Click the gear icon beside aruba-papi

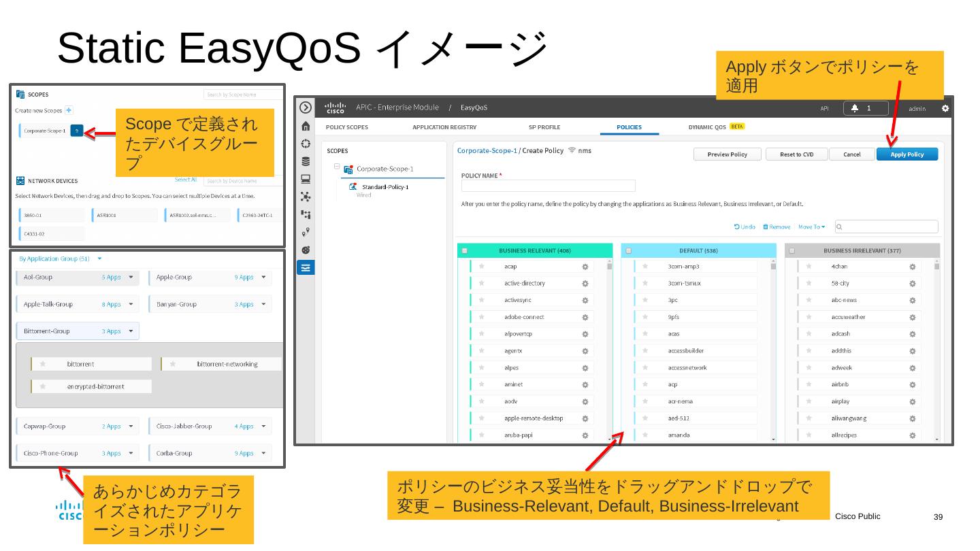585,435
